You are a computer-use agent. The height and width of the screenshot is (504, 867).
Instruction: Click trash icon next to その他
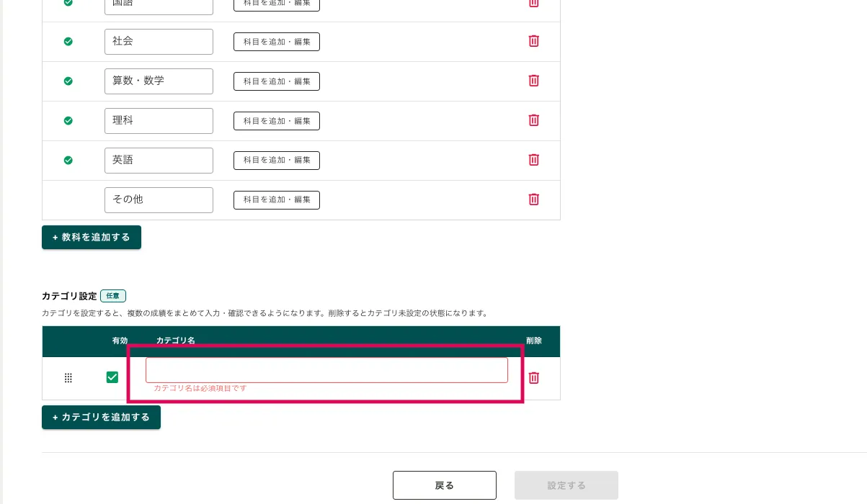pyautogui.click(x=533, y=199)
